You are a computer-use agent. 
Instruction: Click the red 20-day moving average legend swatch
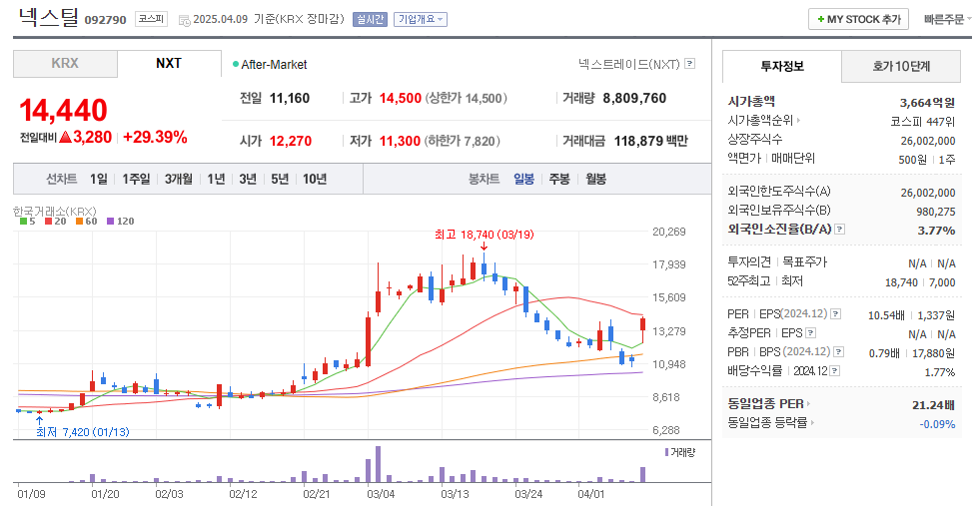pos(48,222)
